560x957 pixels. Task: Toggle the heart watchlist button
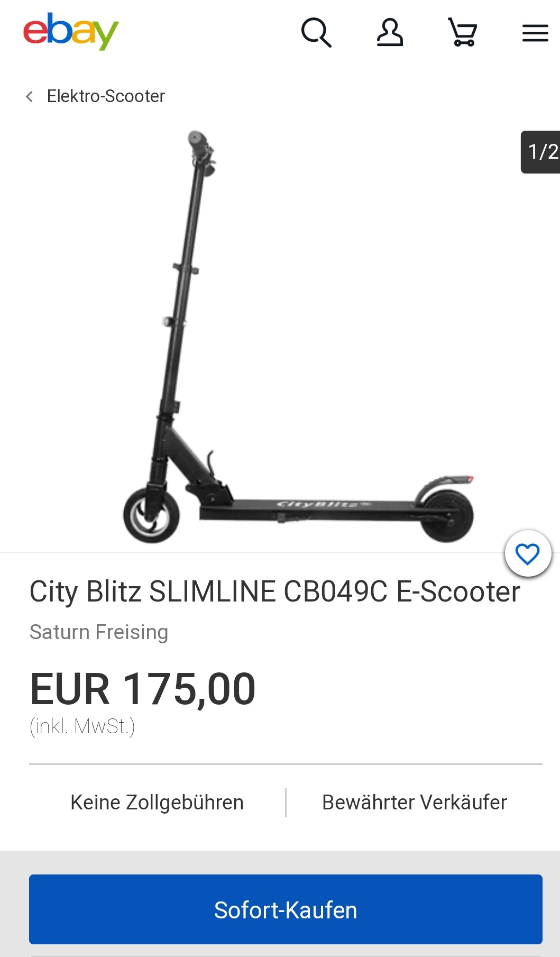528,554
